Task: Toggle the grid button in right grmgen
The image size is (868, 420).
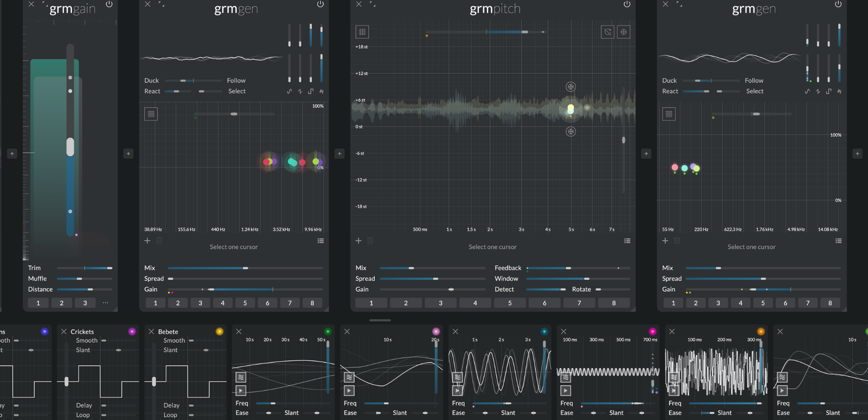Action: pyautogui.click(x=669, y=114)
